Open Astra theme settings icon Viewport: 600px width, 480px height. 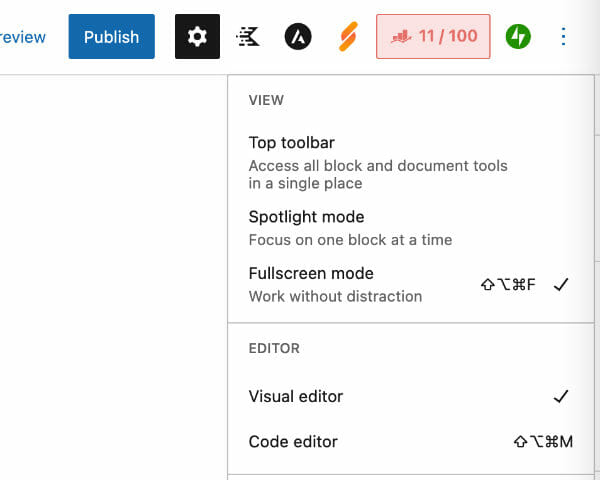click(298, 37)
